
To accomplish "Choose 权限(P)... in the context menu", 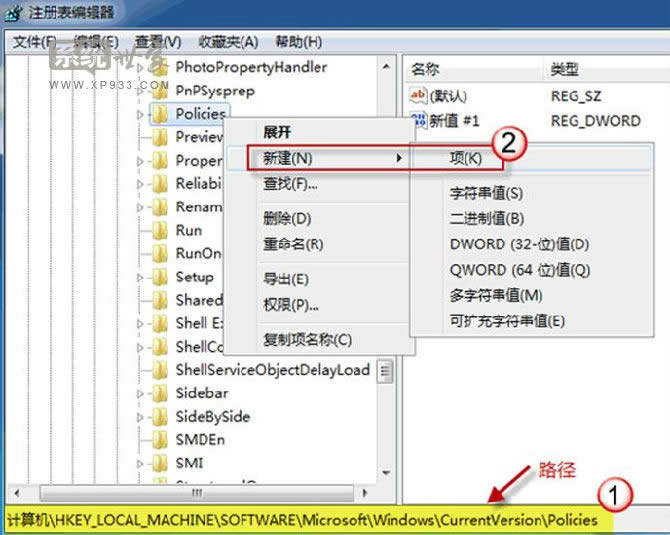I will [x=291, y=305].
